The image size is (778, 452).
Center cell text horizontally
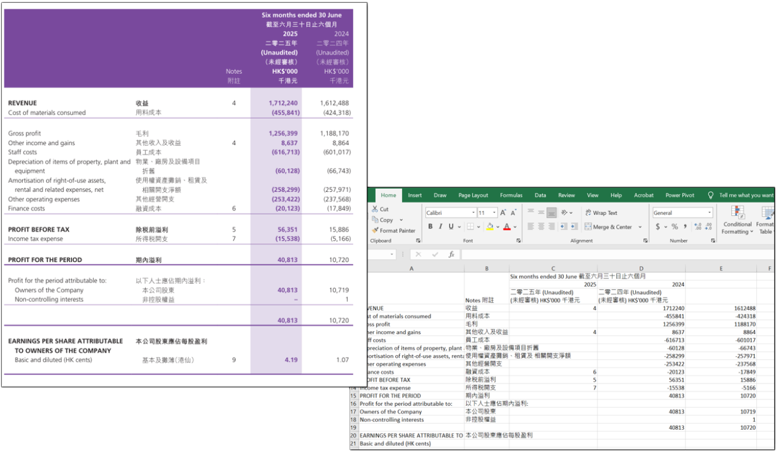pos(541,226)
